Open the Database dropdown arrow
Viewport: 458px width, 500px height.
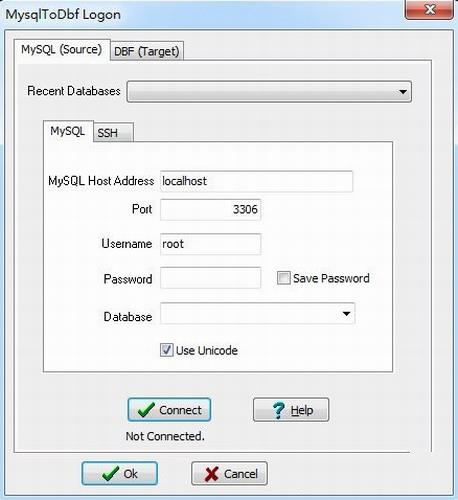pyautogui.click(x=346, y=313)
